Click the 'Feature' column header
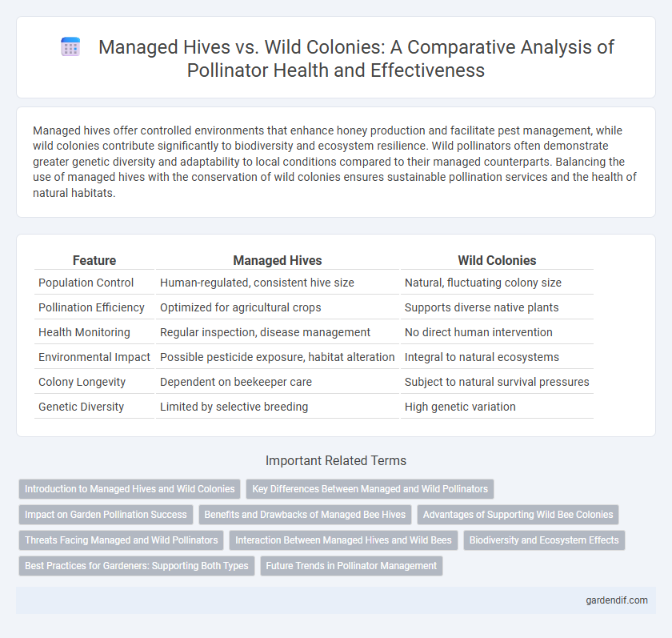Image resolution: width=672 pixels, height=638 pixels. [x=94, y=260]
